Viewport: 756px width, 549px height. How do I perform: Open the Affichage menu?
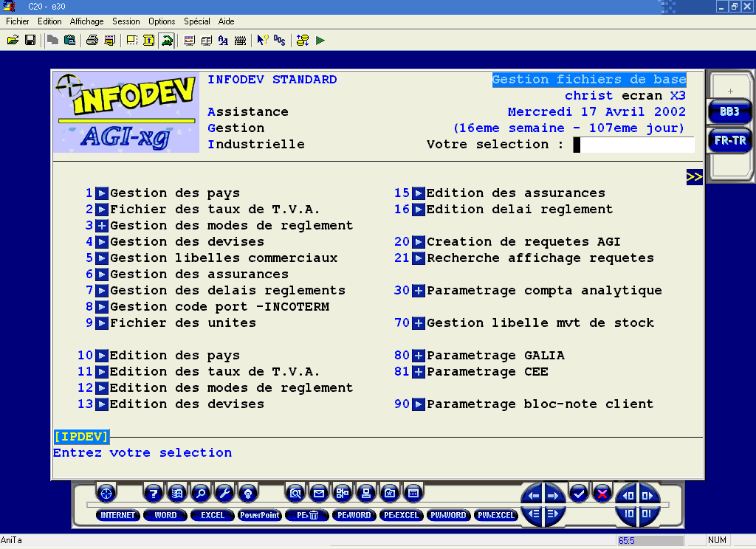click(x=87, y=21)
